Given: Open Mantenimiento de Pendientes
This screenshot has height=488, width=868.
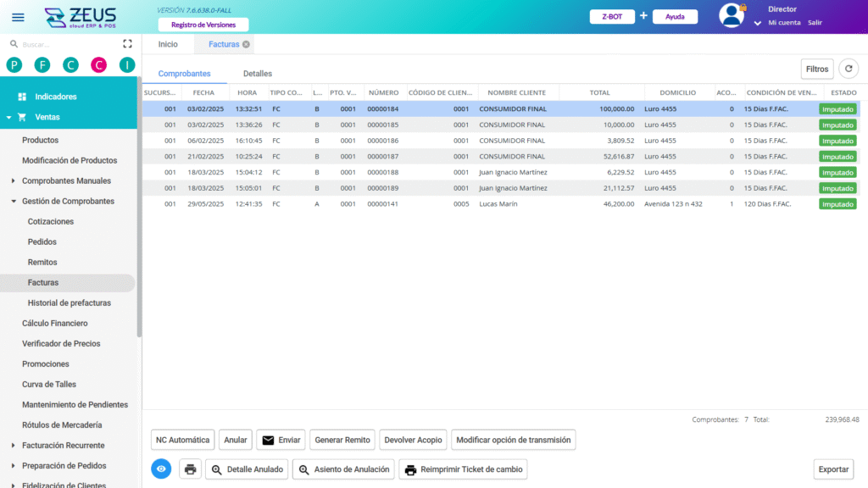Looking at the screenshot, I should click(x=75, y=405).
